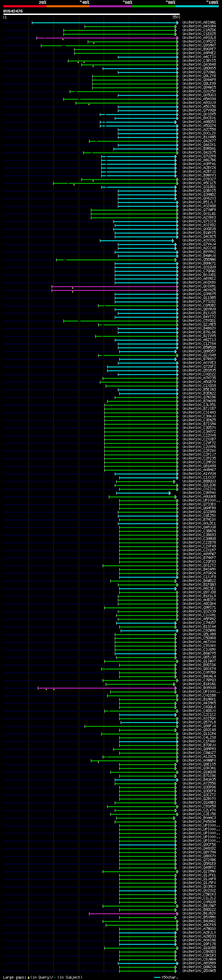The width and height of the screenshot is (222, 980).
Task: Select UniRef100_Q01ZT2 entry
Action: pyautogui.click(x=199, y=566)
